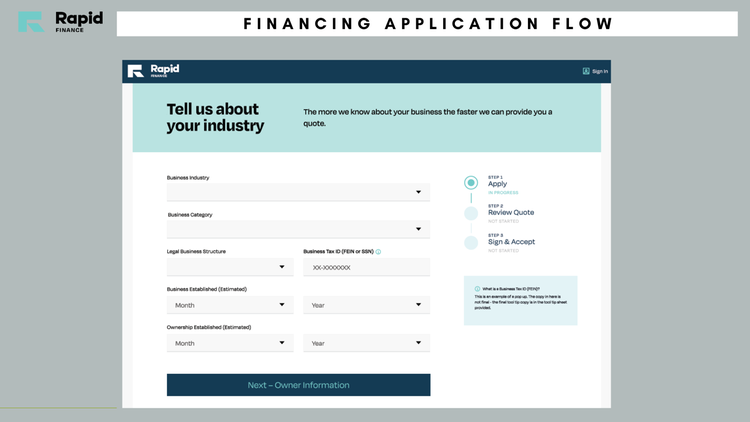Click the Sign In user icon

[585, 71]
